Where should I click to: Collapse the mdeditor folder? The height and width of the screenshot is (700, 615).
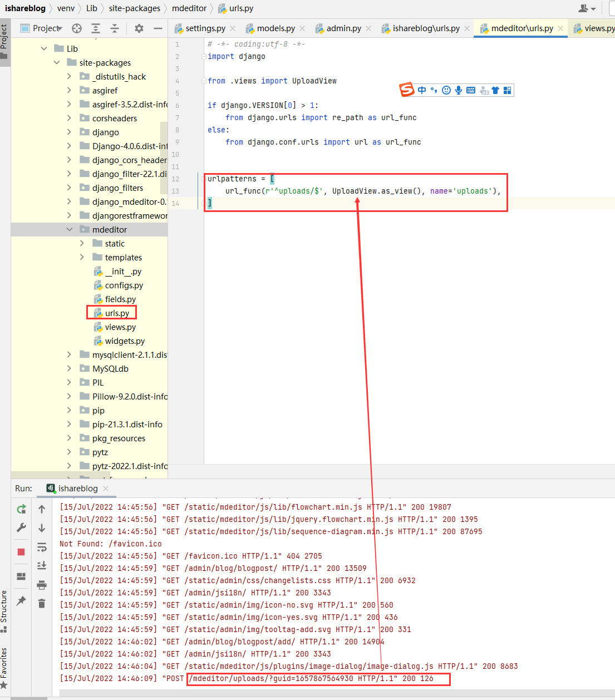(70, 229)
